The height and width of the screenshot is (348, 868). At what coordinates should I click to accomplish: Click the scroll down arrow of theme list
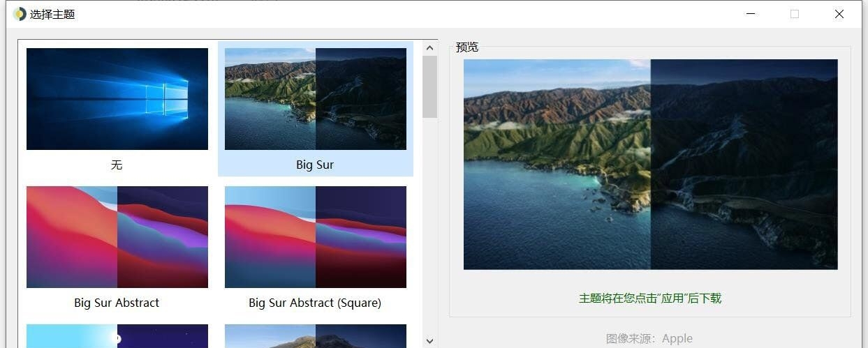click(x=429, y=341)
